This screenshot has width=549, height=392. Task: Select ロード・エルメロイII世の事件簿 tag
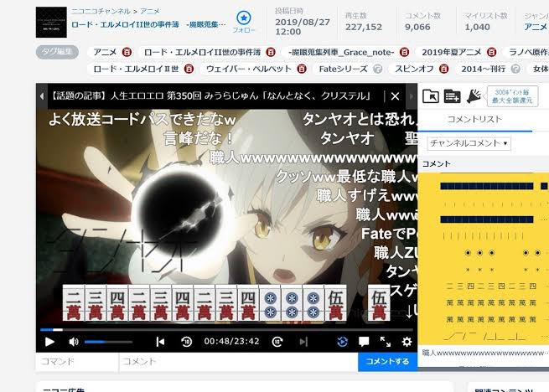[202, 52]
